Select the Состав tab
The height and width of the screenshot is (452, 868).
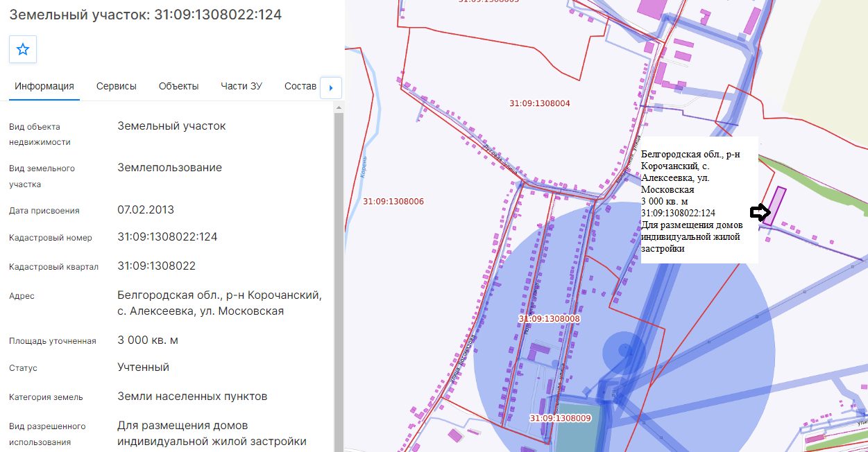pos(300,86)
